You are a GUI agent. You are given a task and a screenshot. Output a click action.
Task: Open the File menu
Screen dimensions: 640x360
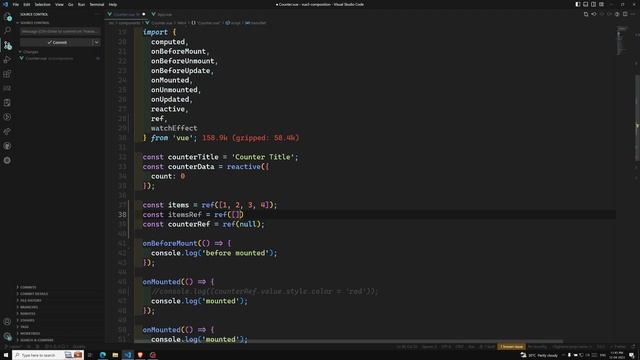pos(16,4)
